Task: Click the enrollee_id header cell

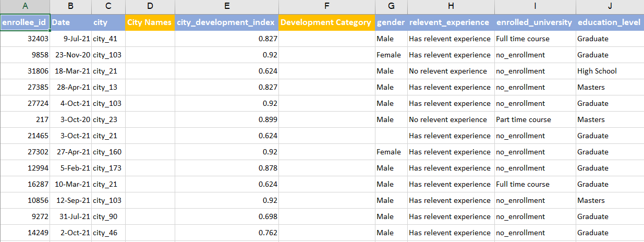Action: tap(25, 22)
